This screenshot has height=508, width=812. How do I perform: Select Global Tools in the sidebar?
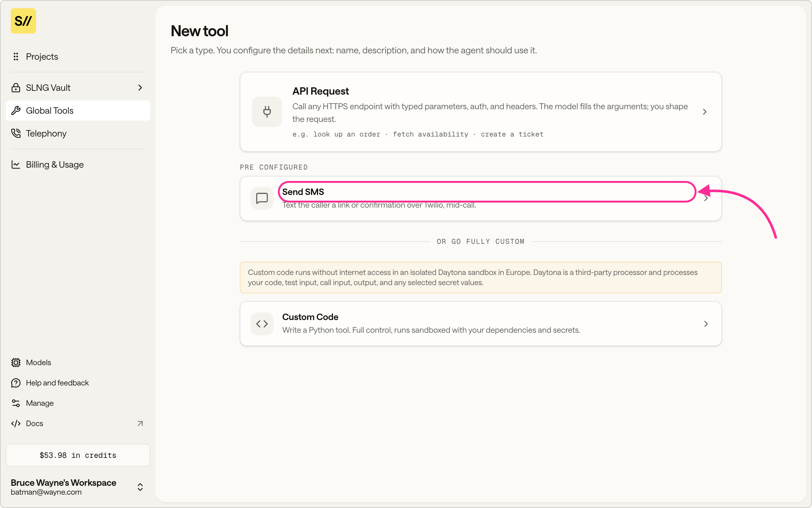[78, 110]
